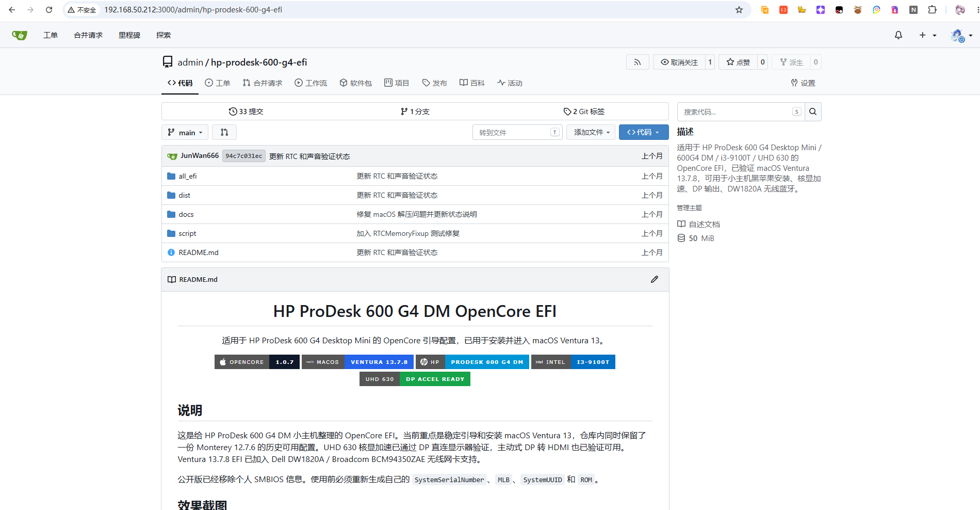Screen dimensions: 980x510
Task: Click the browser back arrow
Action: point(12,10)
